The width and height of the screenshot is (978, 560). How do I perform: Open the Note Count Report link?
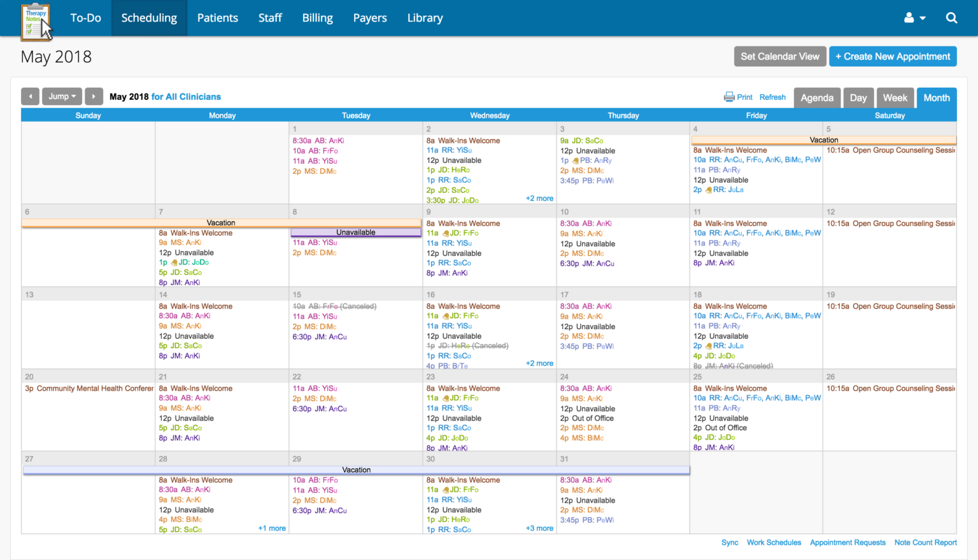(925, 542)
